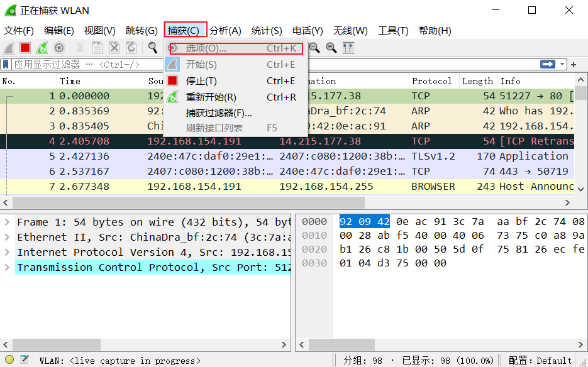Screen dimensions: 588x367
Task: Expand Internet Protocol Version 4 node
Action: [x=7, y=252]
